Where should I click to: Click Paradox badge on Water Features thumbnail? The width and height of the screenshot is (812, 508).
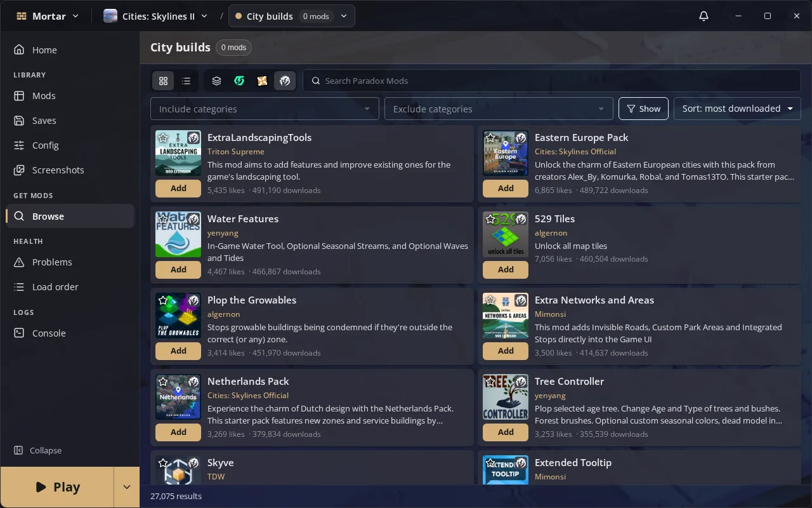coord(193,219)
